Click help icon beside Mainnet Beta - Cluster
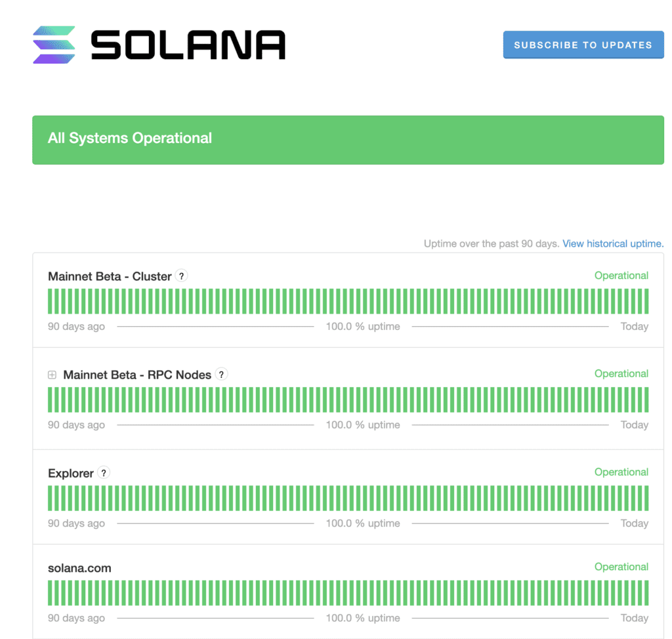 click(x=182, y=276)
